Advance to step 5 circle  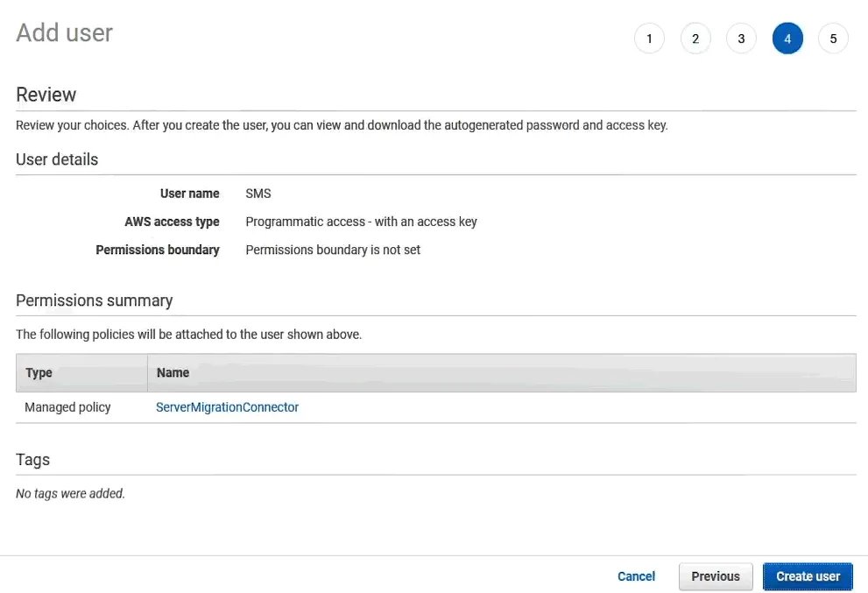833,39
